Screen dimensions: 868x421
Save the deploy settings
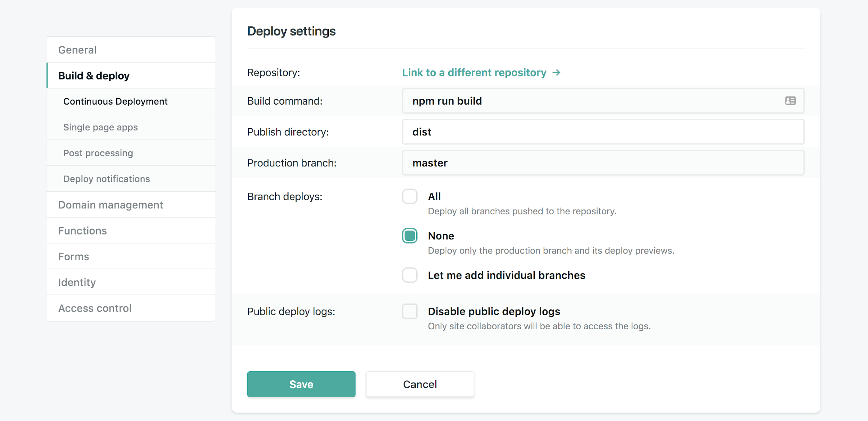[301, 384]
